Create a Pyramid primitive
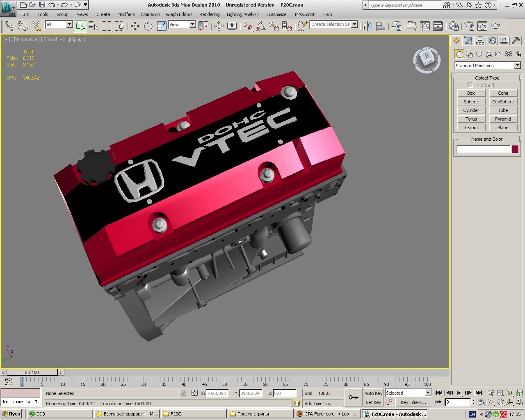Viewport: 525px width, 420px height. (503, 119)
